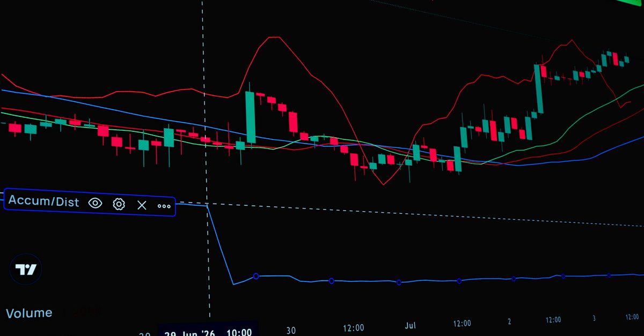
Task: Remove the Accum/Dist indicator with X
Action: click(x=142, y=205)
